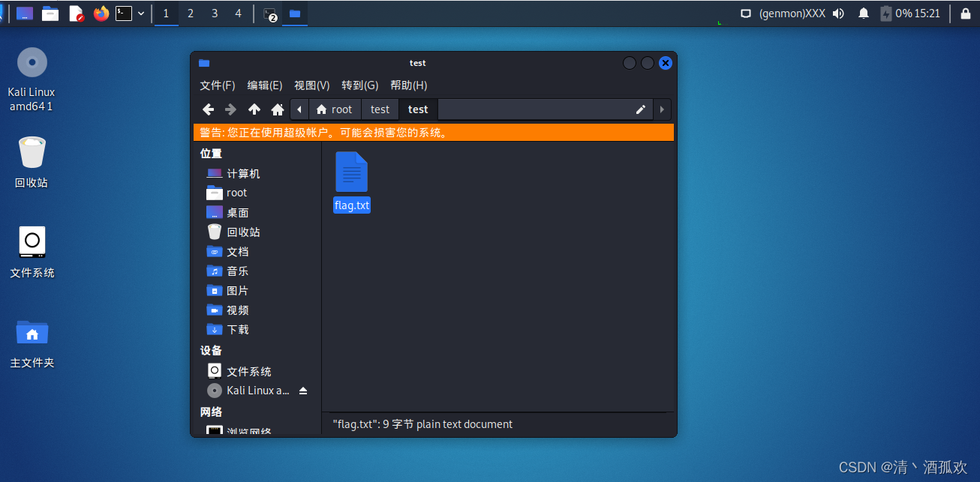This screenshot has height=482, width=980.
Task: Switch to workspace 3
Action: 215,13
